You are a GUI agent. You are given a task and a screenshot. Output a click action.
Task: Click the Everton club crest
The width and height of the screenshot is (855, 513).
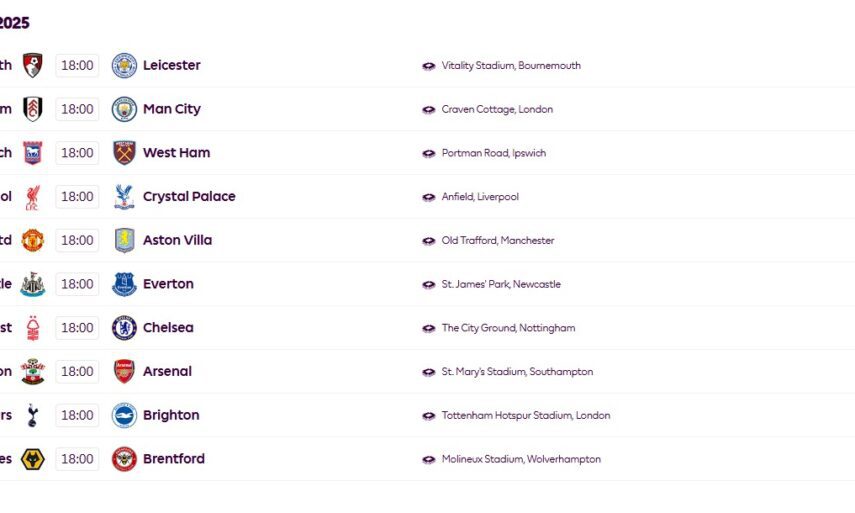(124, 284)
